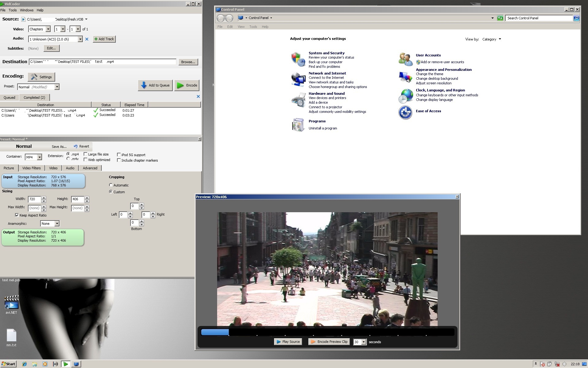Tick the iPod 5G support checkbox
The height and width of the screenshot is (368, 588).
tap(119, 155)
